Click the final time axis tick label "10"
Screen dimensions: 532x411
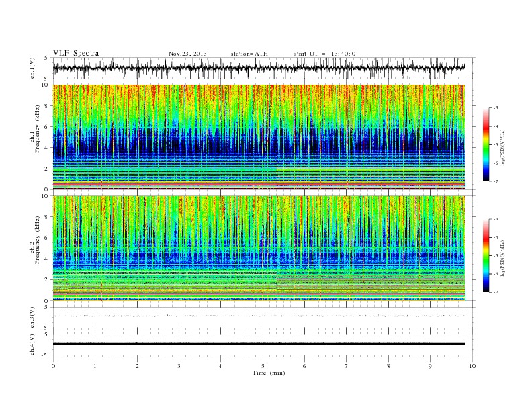(472, 366)
